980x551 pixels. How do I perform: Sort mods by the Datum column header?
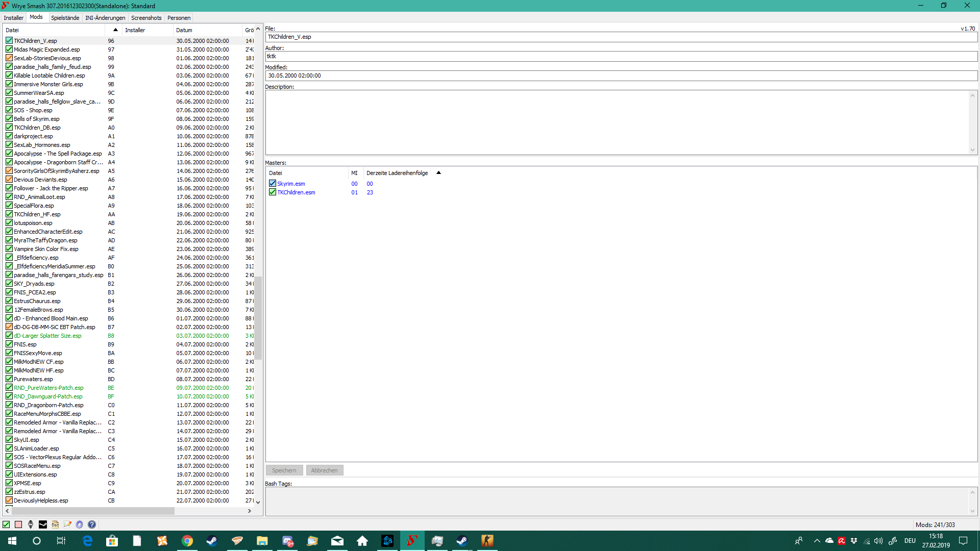pos(208,30)
